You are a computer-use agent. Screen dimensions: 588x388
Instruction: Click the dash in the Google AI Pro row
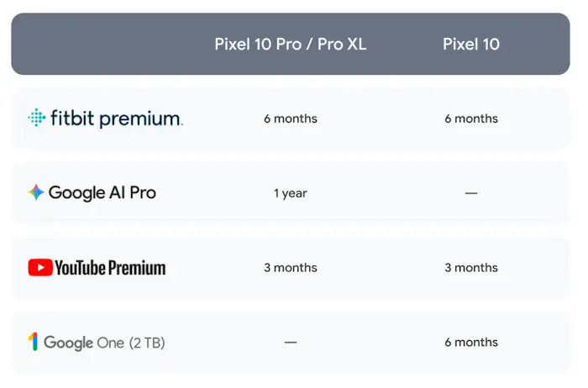(471, 193)
